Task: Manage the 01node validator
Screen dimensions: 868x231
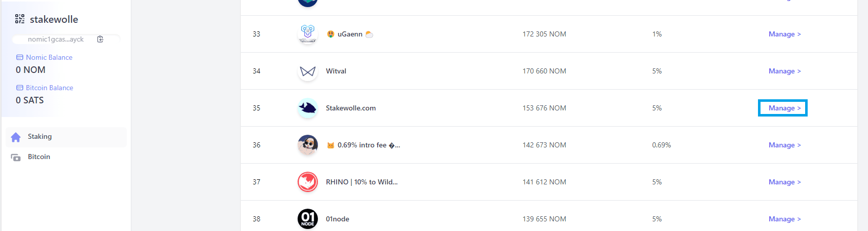Action: click(784, 219)
